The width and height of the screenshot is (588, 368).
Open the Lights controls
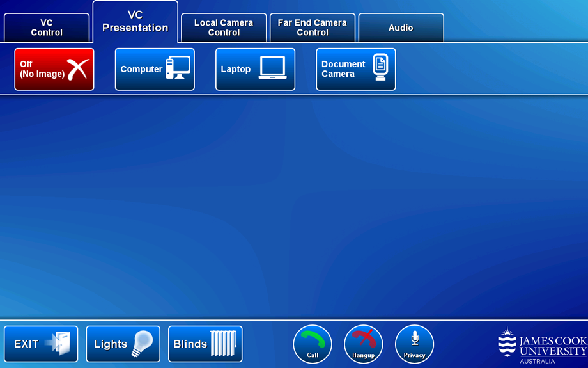point(123,344)
